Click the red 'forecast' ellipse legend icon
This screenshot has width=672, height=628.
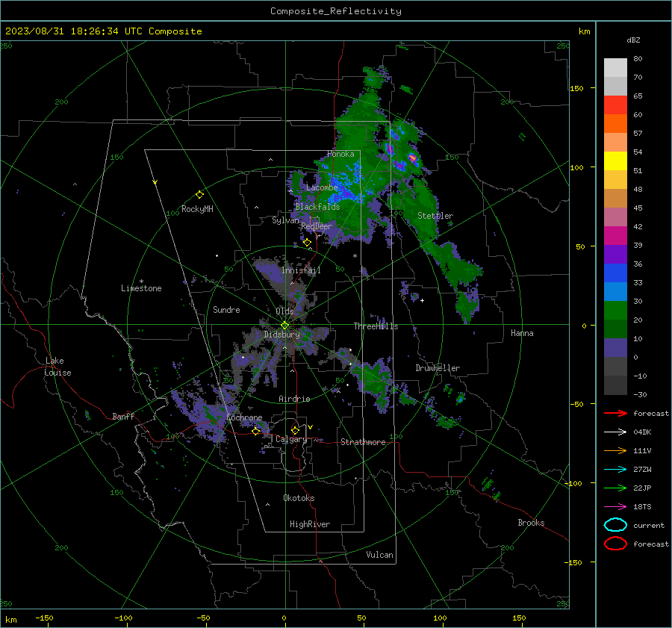pos(615,544)
